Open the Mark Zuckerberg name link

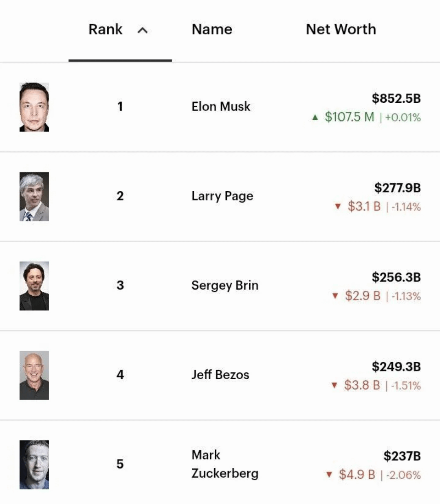225,464
